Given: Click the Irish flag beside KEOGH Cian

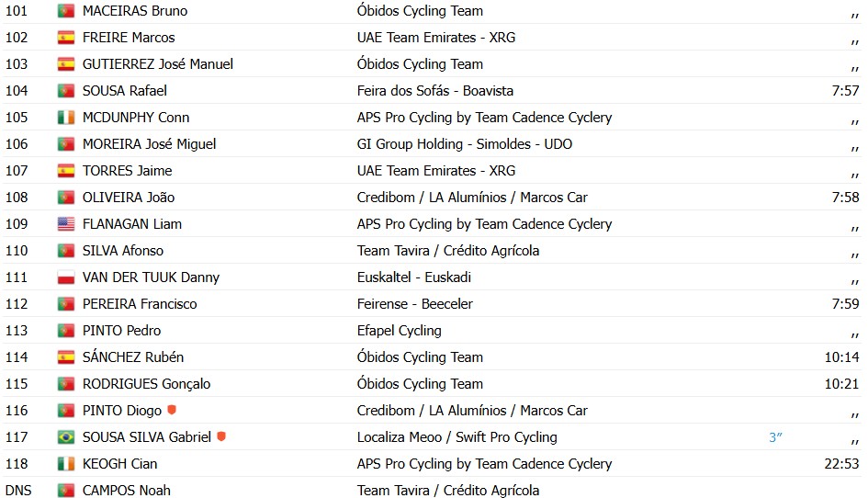Looking at the screenshot, I should tap(66, 464).
